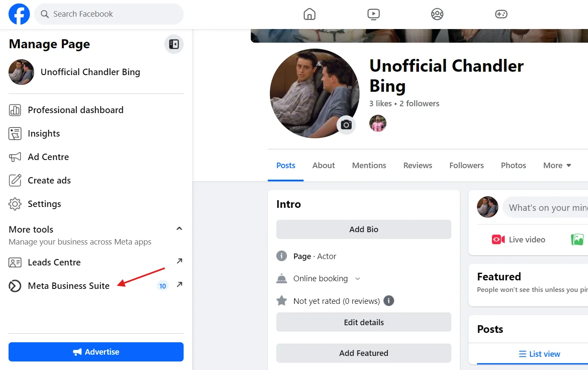Click the Facebook logo
The image size is (588, 370).
click(19, 14)
